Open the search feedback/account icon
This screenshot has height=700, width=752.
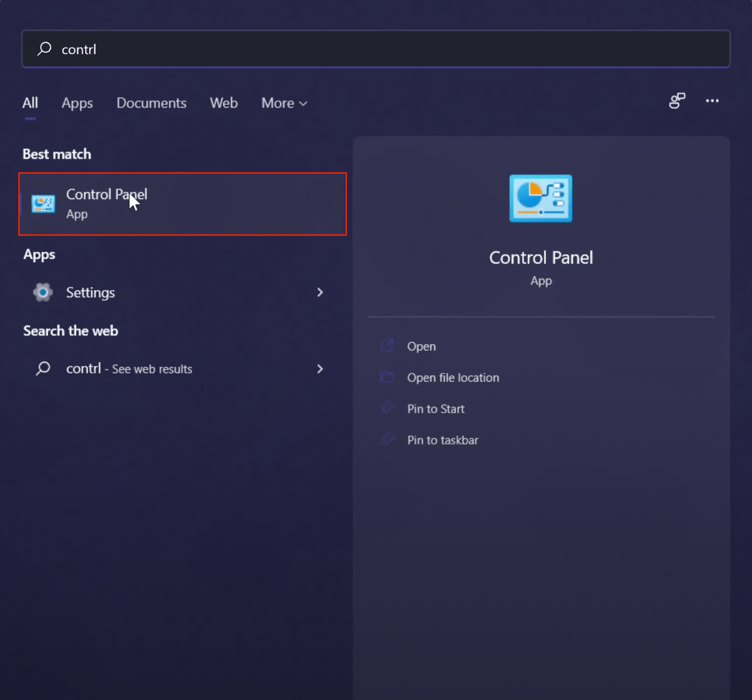(x=677, y=101)
